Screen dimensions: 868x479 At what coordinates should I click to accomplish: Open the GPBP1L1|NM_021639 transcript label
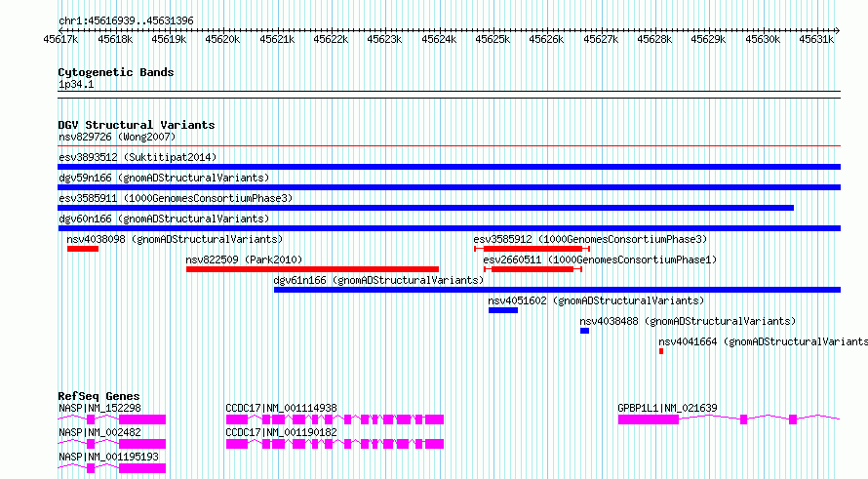(668, 408)
